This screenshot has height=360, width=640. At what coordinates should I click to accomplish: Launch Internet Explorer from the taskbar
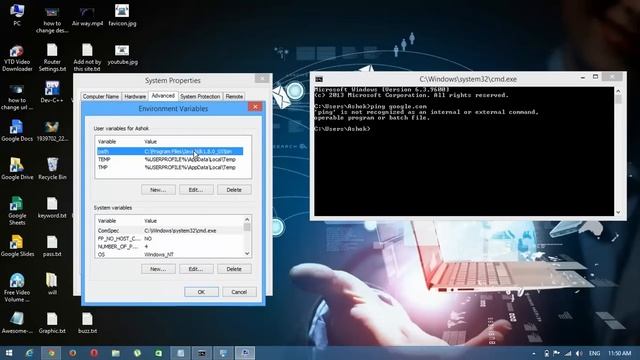coord(29,353)
